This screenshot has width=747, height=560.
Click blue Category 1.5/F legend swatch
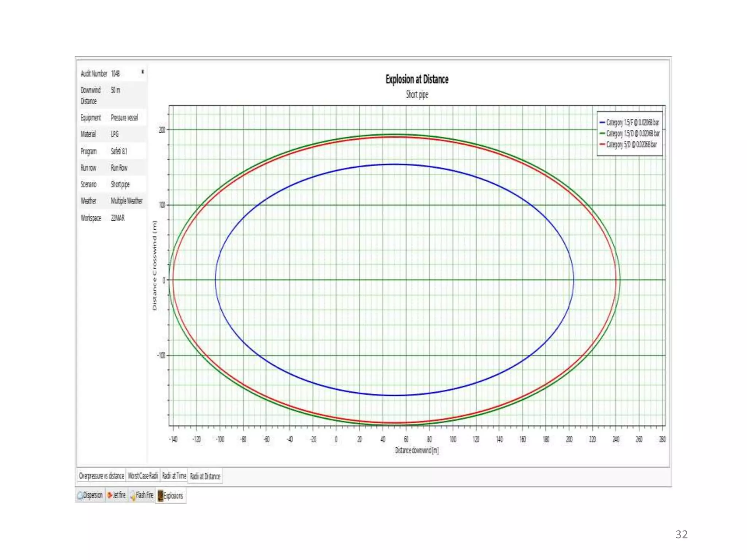pyautogui.click(x=602, y=122)
